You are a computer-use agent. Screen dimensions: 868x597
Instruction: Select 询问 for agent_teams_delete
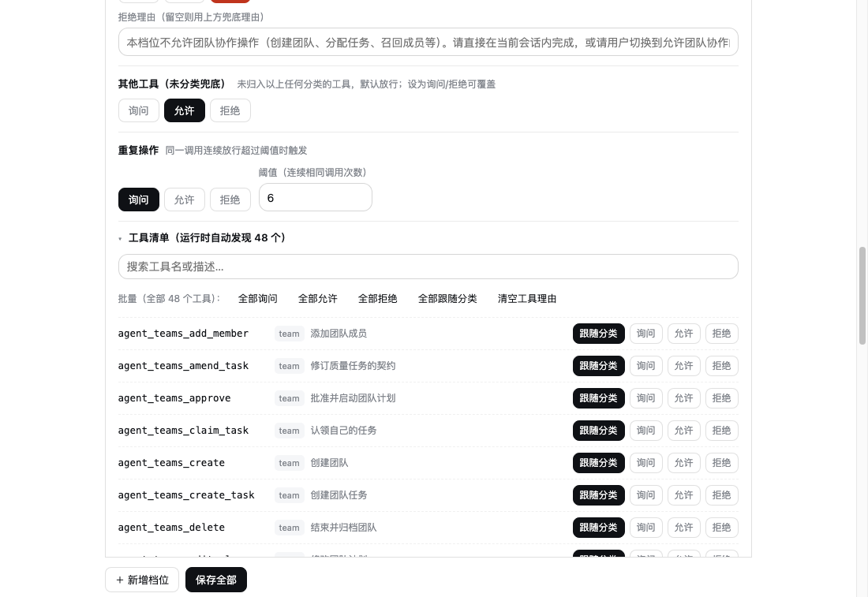click(x=645, y=528)
